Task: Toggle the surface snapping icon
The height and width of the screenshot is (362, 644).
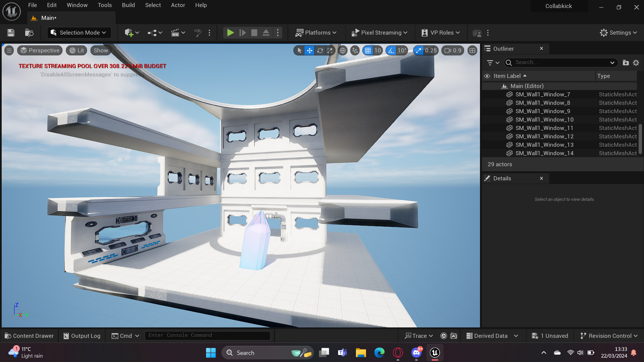Action: [x=355, y=50]
